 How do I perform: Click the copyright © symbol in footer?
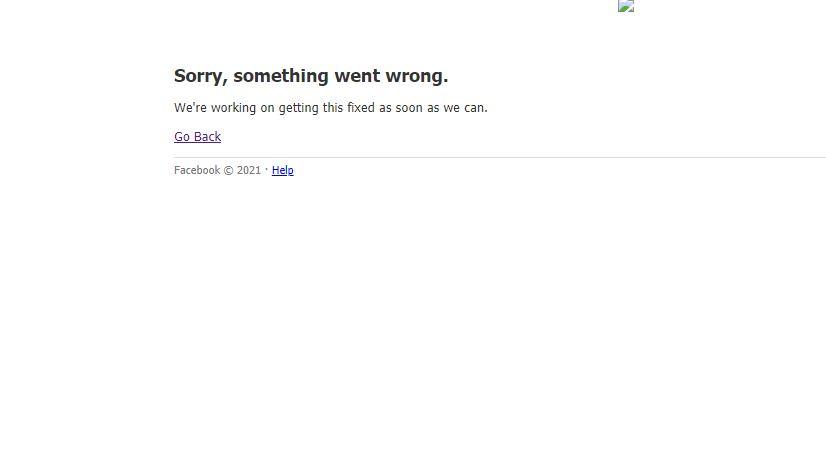[x=228, y=171]
